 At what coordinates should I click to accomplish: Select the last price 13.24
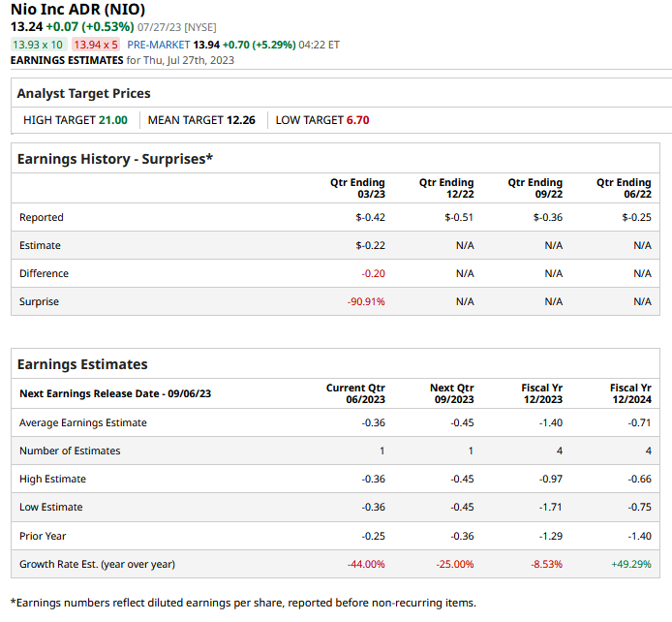(26, 26)
